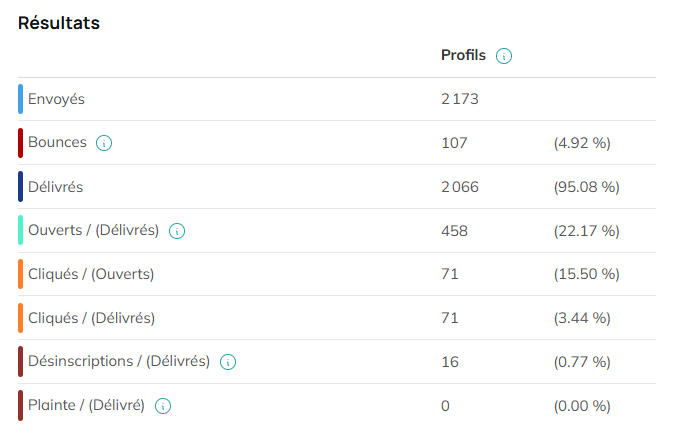679x446 pixels.
Task: Click the info icon next to Profils
Action: point(504,56)
